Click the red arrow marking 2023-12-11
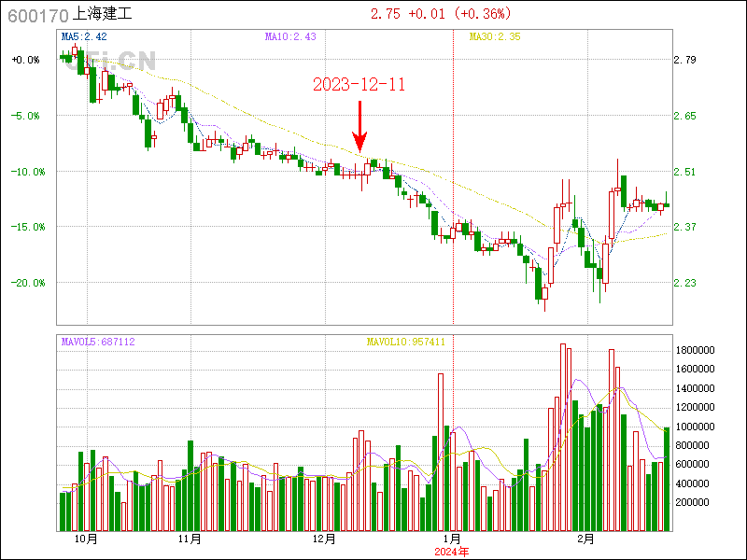Image resolution: width=747 pixels, height=560 pixels. point(359,128)
